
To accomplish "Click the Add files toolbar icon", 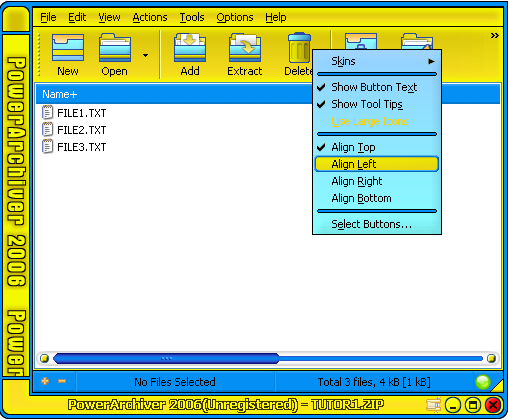I will pyautogui.click(x=190, y=47).
